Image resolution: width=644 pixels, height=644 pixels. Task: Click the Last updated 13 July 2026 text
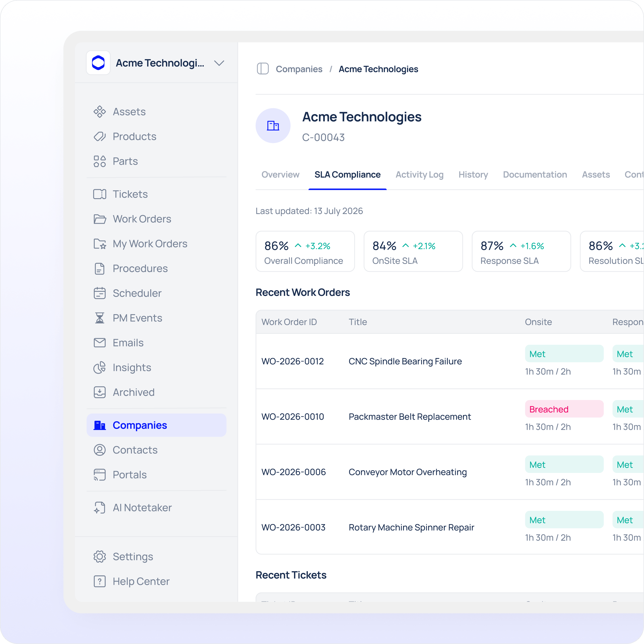[x=309, y=211]
